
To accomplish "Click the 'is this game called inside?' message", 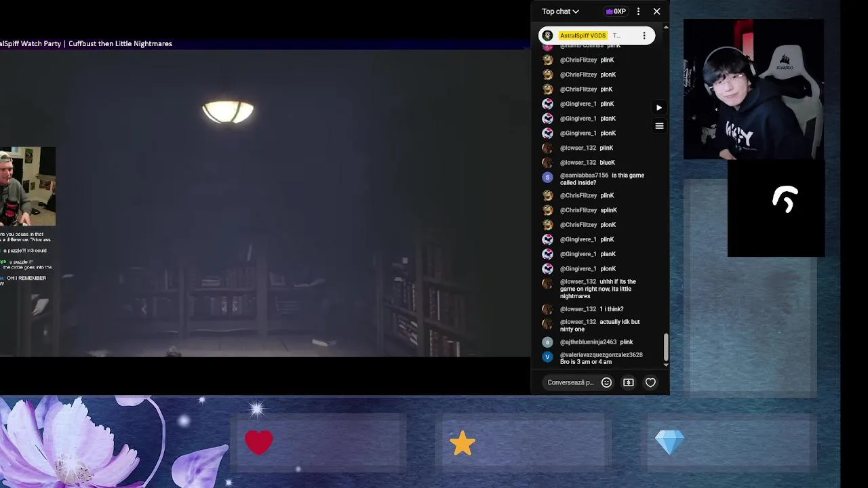I will point(602,179).
